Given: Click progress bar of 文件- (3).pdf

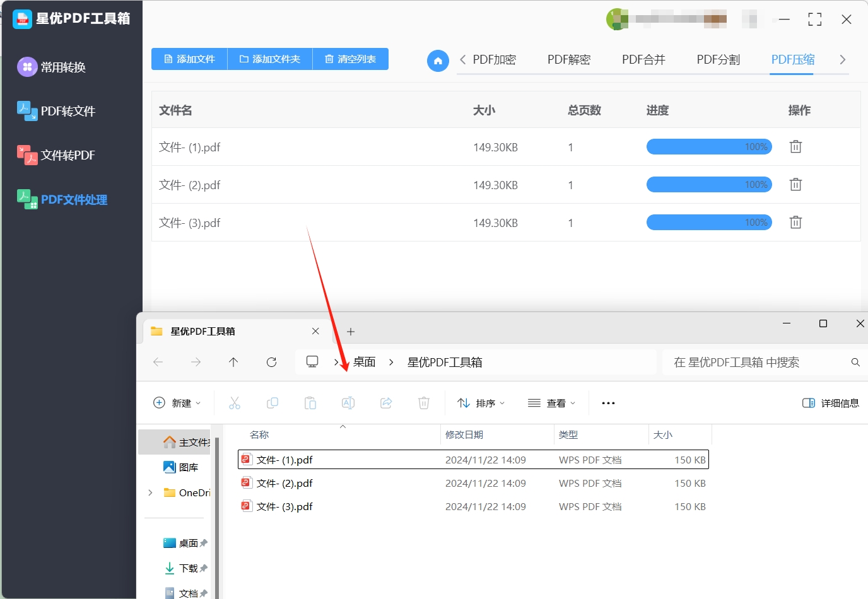Looking at the screenshot, I should [709, 222].
